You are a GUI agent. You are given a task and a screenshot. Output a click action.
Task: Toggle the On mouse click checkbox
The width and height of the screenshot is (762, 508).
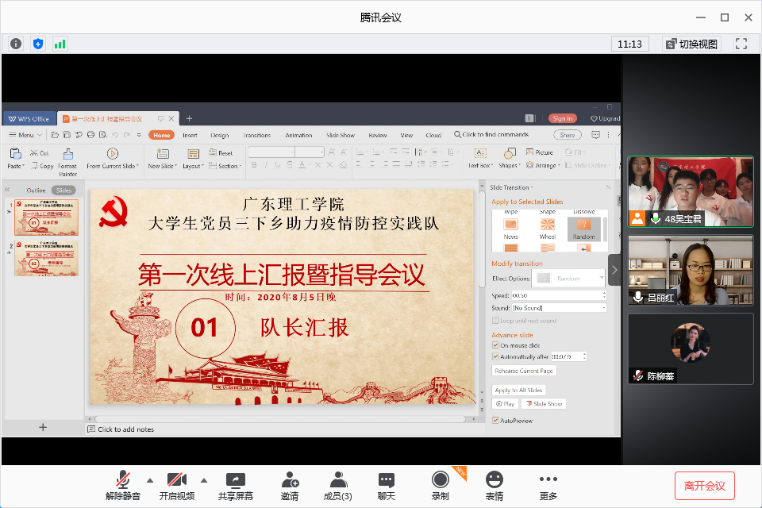[495, 345]
